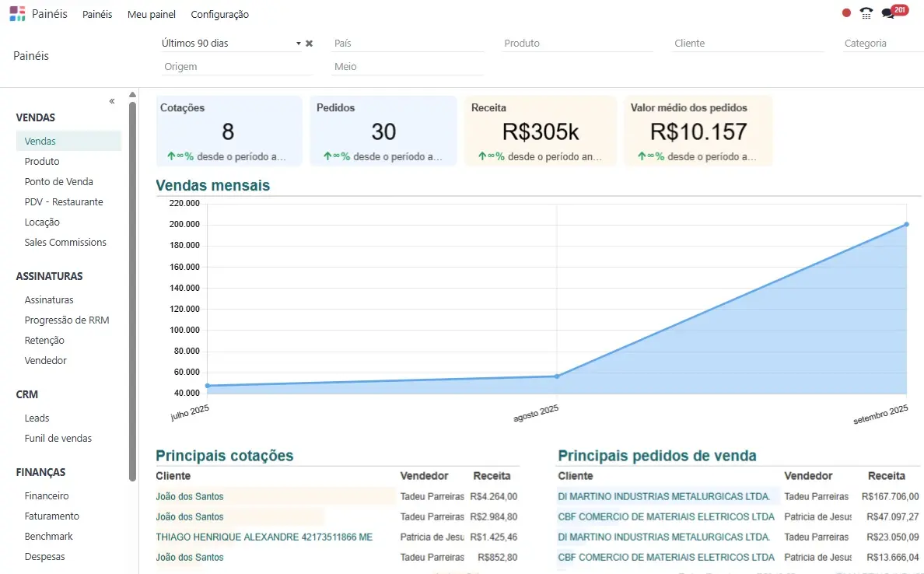Image resolution: width=924 pixels, height=574 pixels.
Task: Open THIAGO HENRIQUE ALEXANDRE quotation link
Action: click(x=264, y=537)
